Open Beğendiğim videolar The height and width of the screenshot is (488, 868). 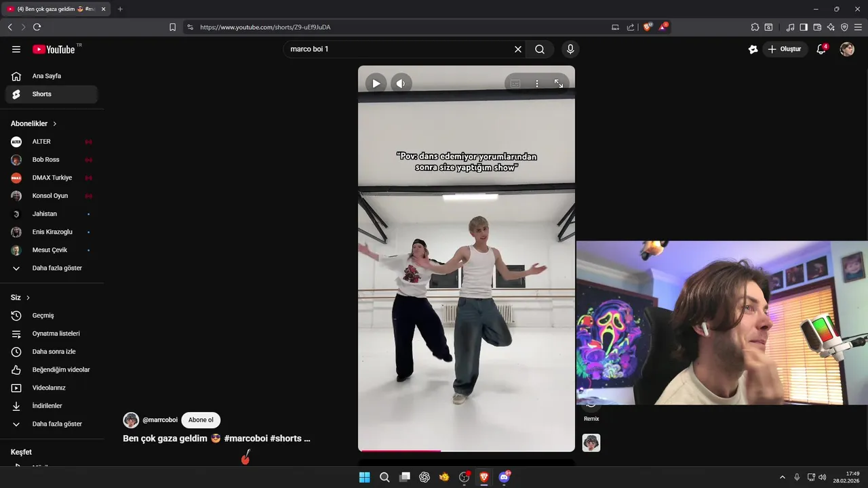point(52,370)
